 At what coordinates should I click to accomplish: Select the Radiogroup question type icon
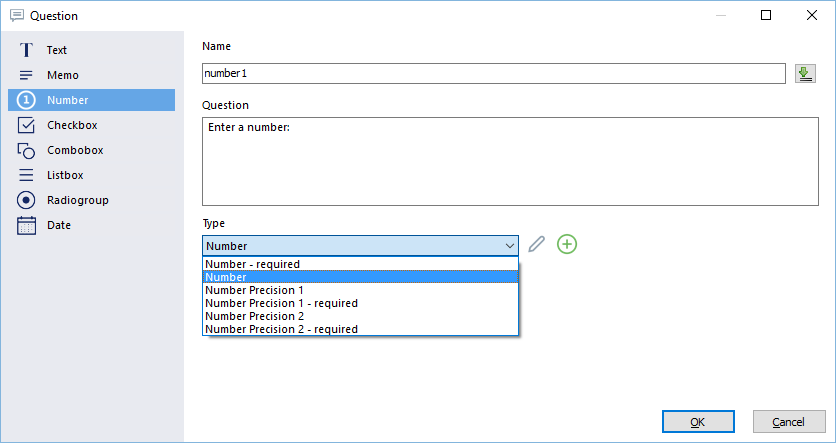26,200
